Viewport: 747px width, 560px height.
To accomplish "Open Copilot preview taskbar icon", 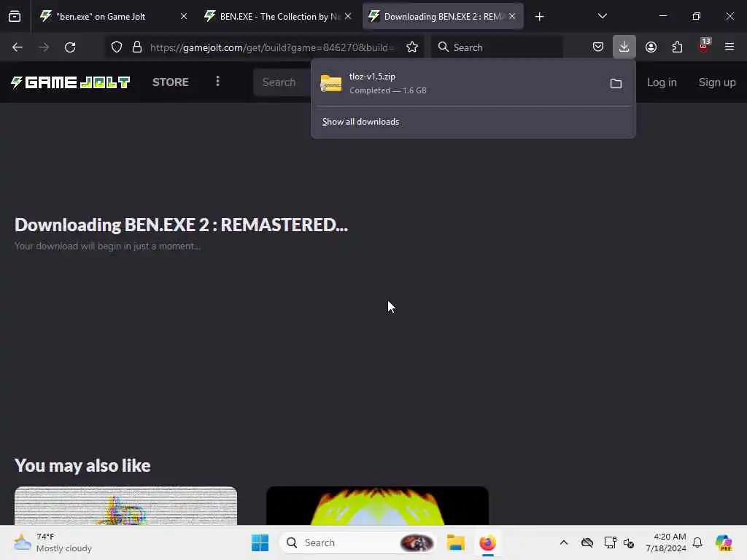I will (724, 542).
